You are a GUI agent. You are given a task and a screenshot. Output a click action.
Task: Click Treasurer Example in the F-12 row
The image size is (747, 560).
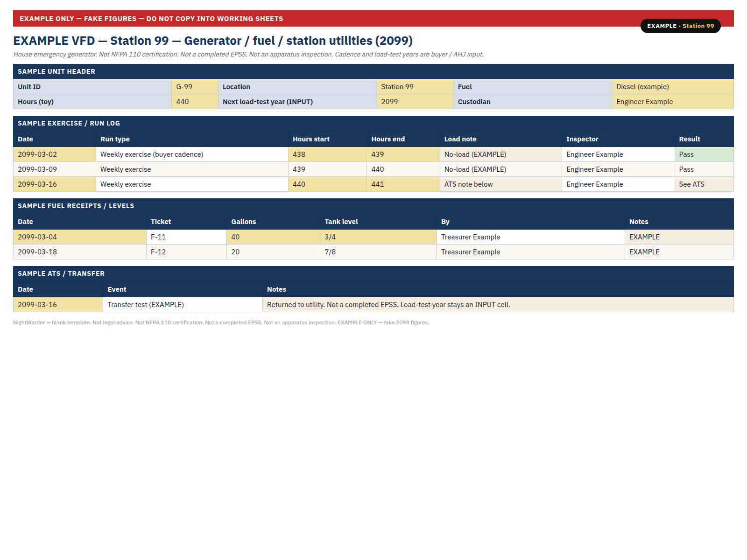point(530,252)
